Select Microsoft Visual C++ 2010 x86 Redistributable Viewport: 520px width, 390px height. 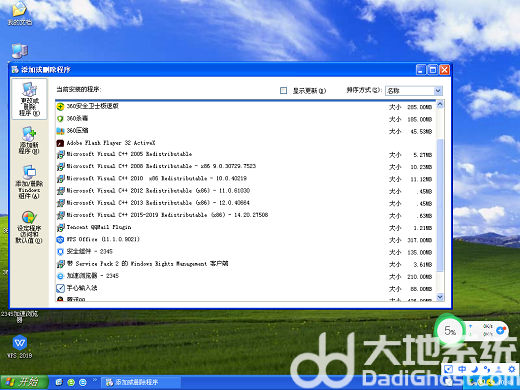(246, 179)
